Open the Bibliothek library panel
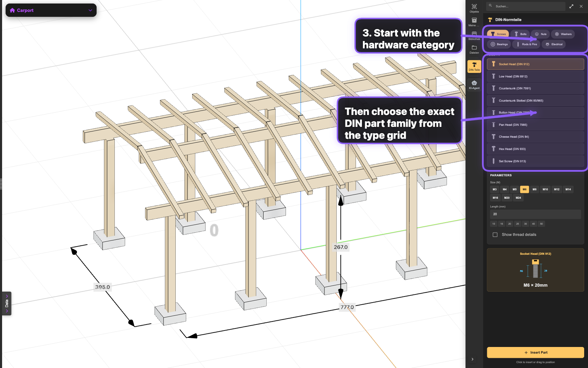 474,35
